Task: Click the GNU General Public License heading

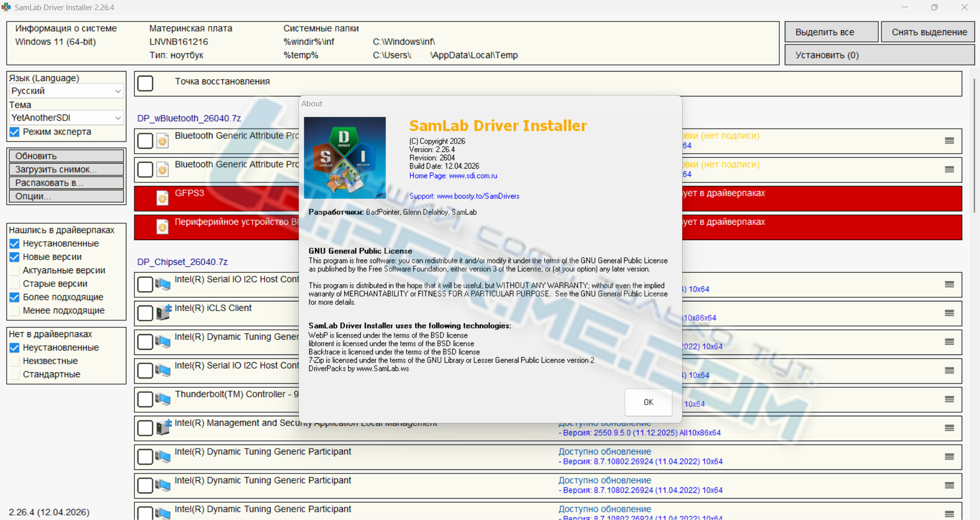Action: [x=360, y=251]
